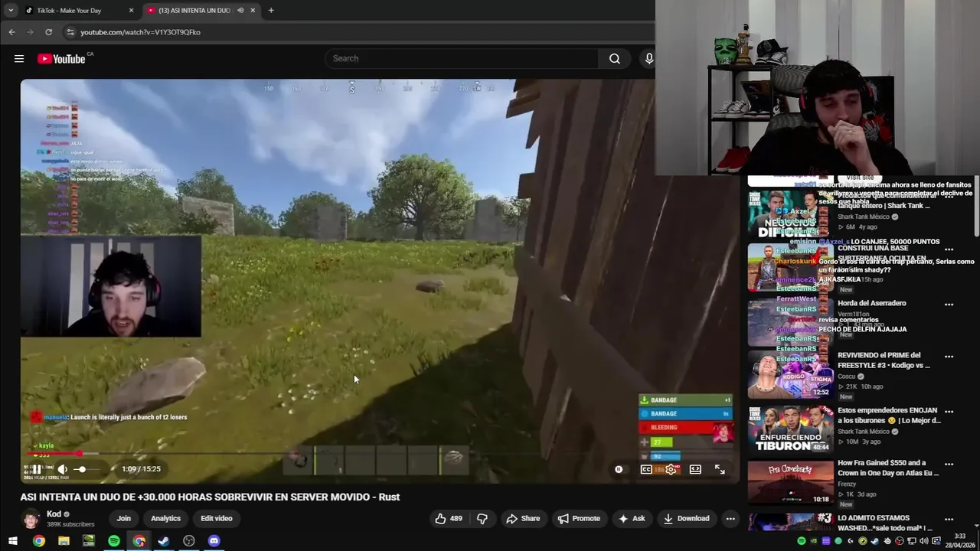Mute the YouTube tab via its speaker icon
980x551 pixels.
tap(240, 11)
